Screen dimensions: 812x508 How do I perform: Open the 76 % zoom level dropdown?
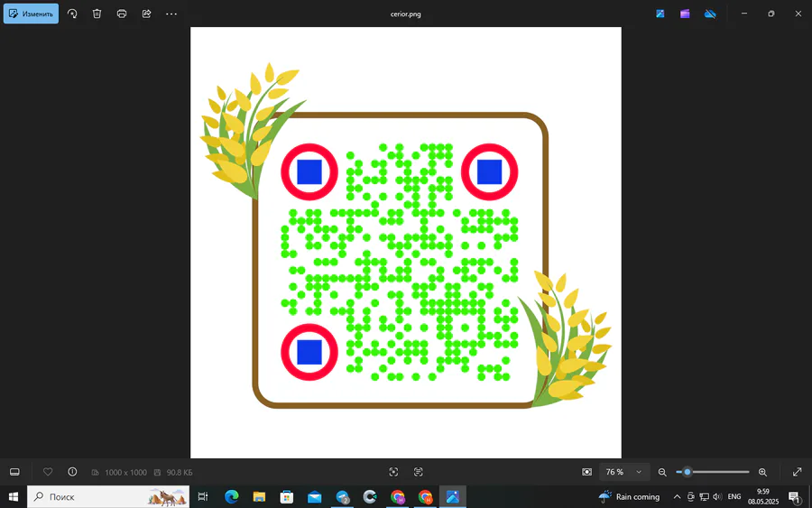click(623, 472)
